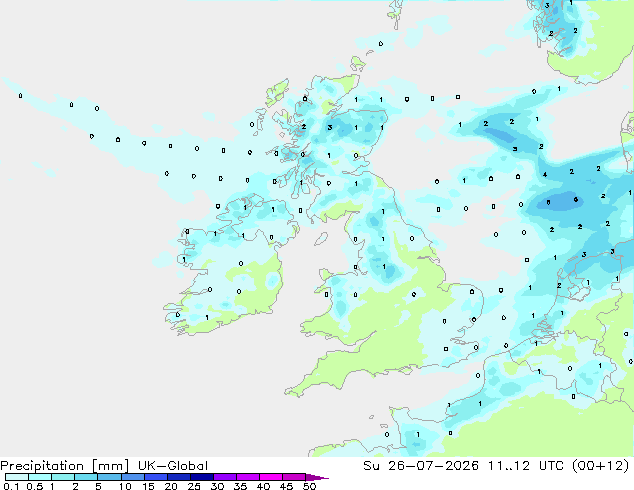Click the "4" precipitation value over the North Sea
This screenshot has width=634, height=490.
pyautogui.click(x=545, y=175)
